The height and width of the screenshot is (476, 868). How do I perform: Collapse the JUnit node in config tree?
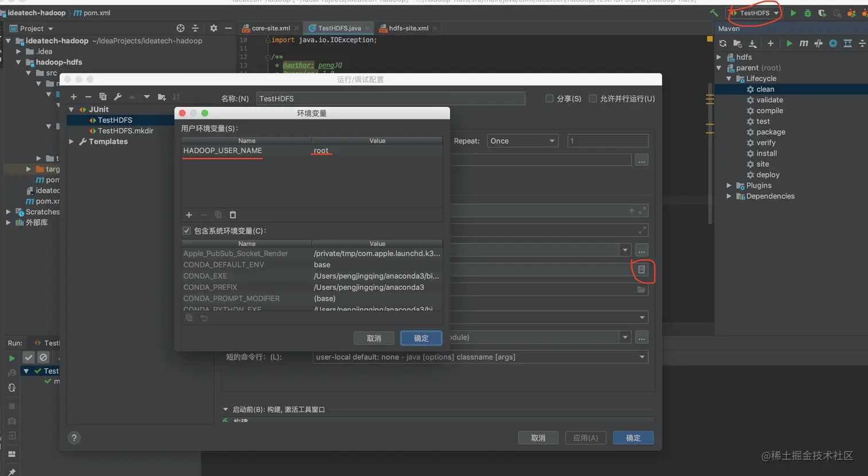pos(71,109)
